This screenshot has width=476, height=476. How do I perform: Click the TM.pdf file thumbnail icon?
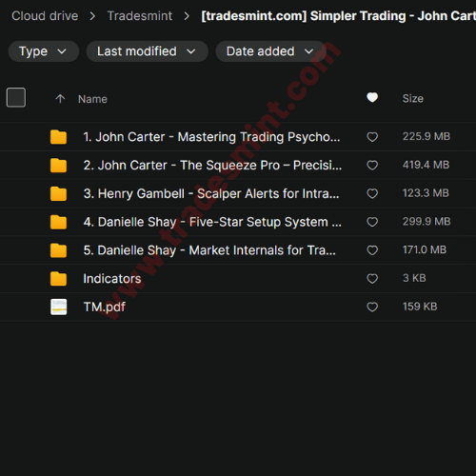click(x=59, y=307)
